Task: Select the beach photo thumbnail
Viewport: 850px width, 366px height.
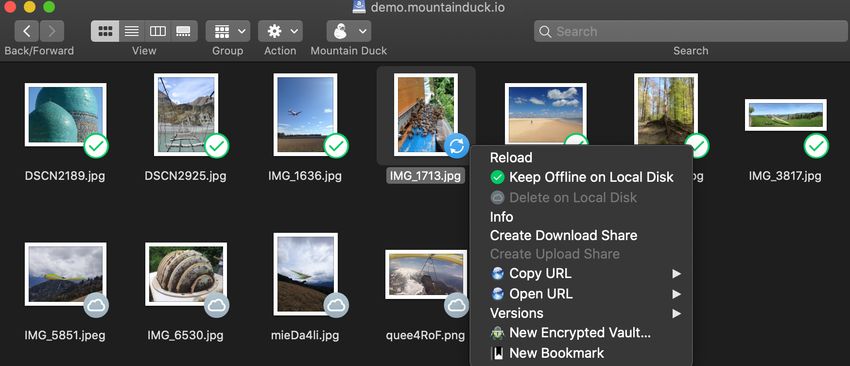Action: tap(545, 114)
